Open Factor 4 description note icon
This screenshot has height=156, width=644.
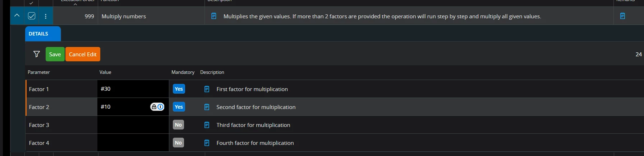[207, 143]
